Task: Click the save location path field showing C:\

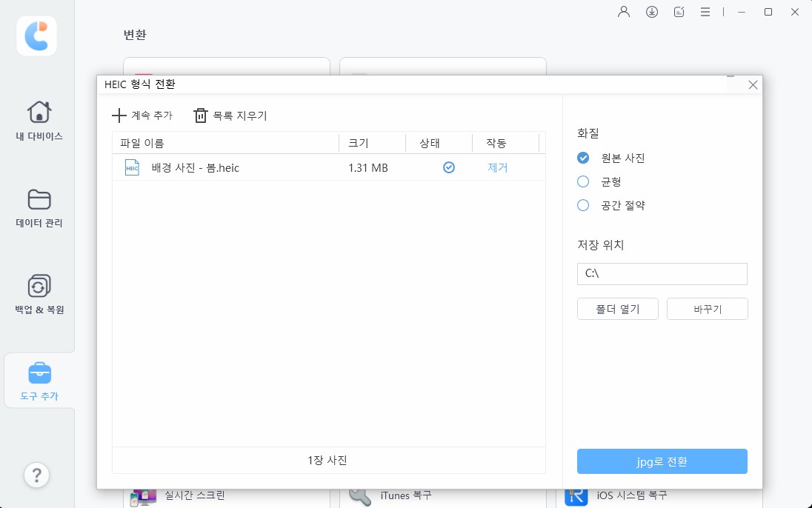Action: tap(662, 274)
